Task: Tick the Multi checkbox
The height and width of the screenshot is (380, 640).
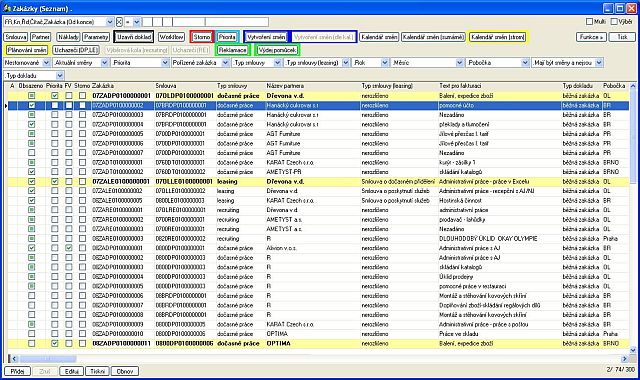Action: pos(589,22)
